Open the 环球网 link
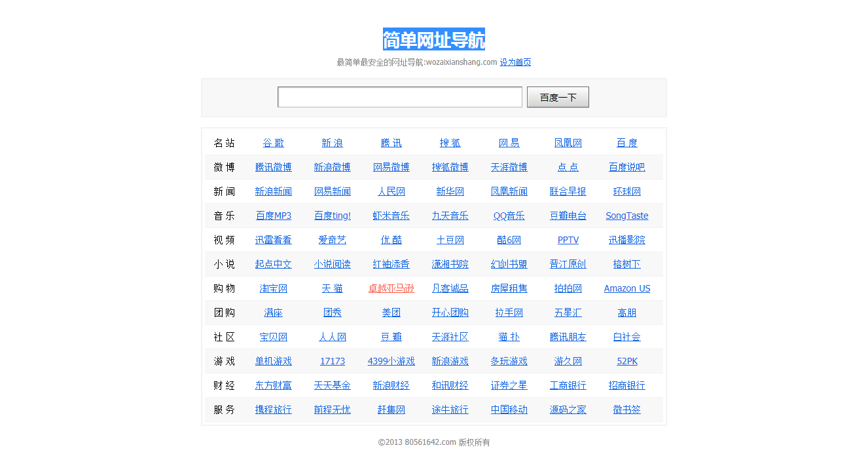Image resolution: width=868 pixels, height=458 pixels. [627, 191]
